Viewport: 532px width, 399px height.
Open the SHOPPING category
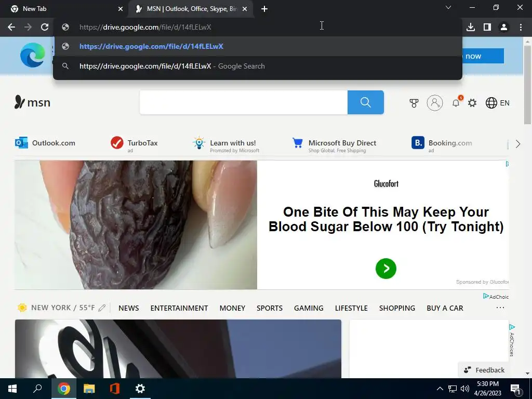pyautogui.click(x=397, y=308)
